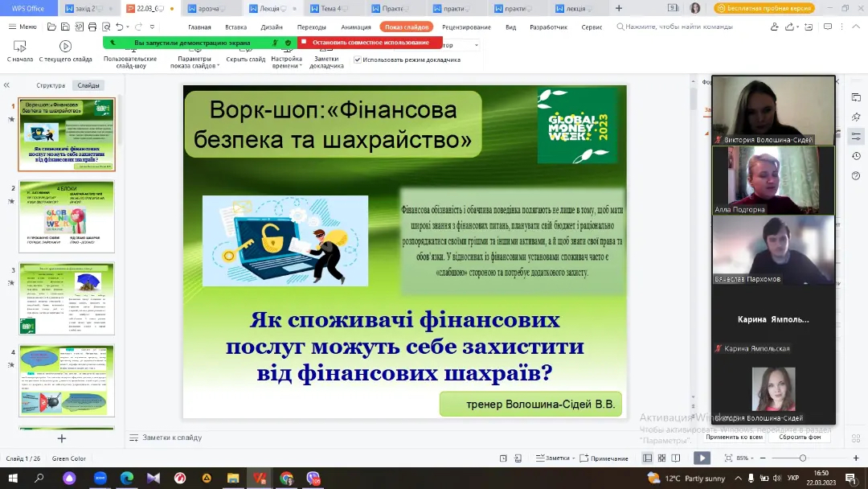Image resolution: width=868 pixels, height=489 pixels.
Task: Click the fit-to-window zoom icon
Action: (x=728, y=458)
